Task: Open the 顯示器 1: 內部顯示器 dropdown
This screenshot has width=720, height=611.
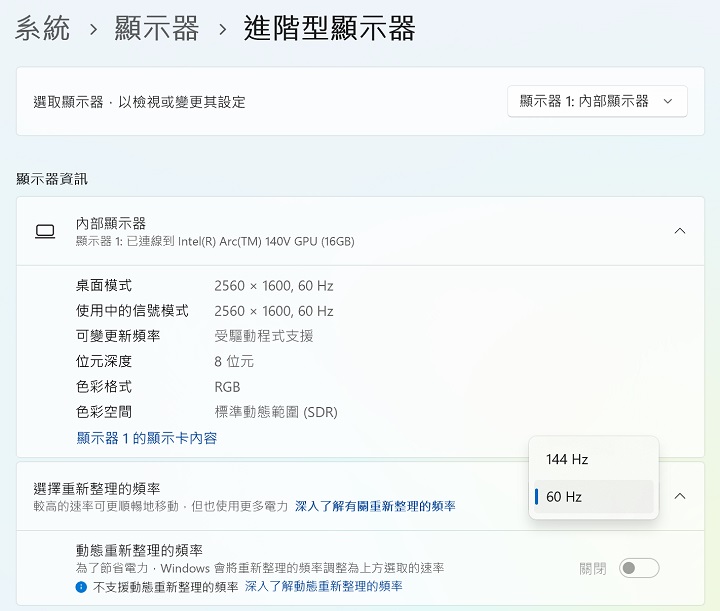Action: click(597, 101)
